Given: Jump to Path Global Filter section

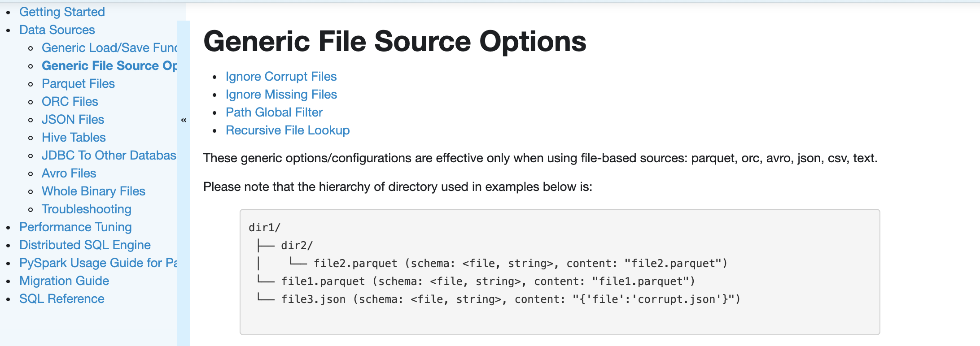Looking at the screenshot, I should [x=274, y=112].
